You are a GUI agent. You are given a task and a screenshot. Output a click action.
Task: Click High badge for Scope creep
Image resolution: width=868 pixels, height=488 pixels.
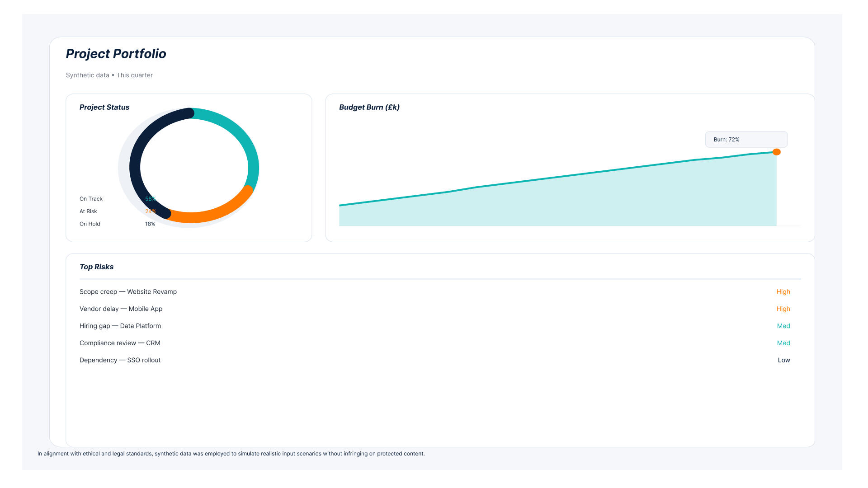click(x=783, y=292)
